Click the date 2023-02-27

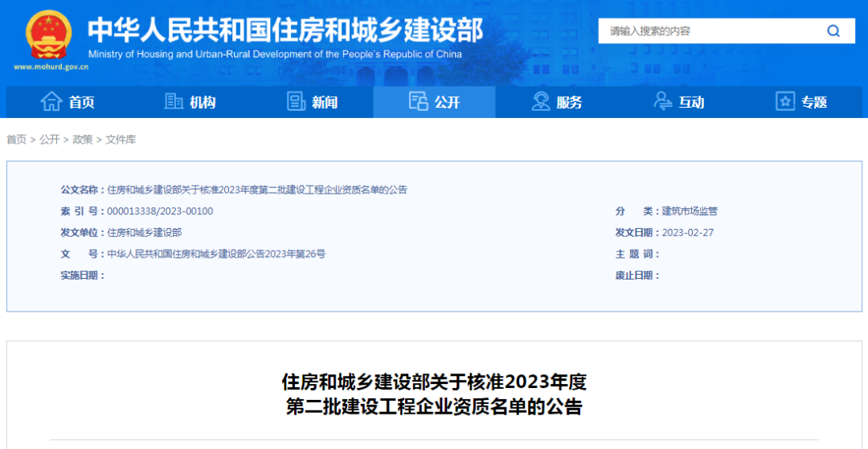coord(687,232)
